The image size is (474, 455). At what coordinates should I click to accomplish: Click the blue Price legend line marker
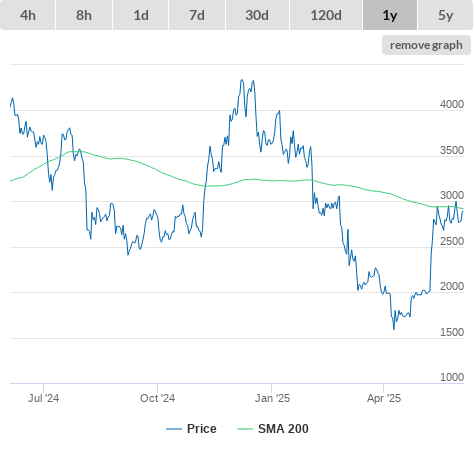[x=174, y=429]
